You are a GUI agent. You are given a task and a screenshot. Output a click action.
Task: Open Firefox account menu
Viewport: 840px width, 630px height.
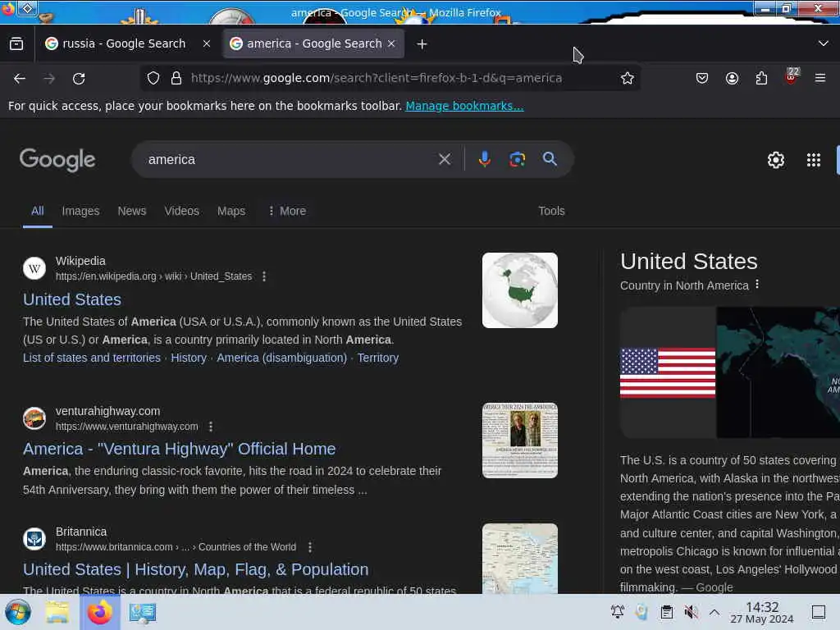(732, 78)
